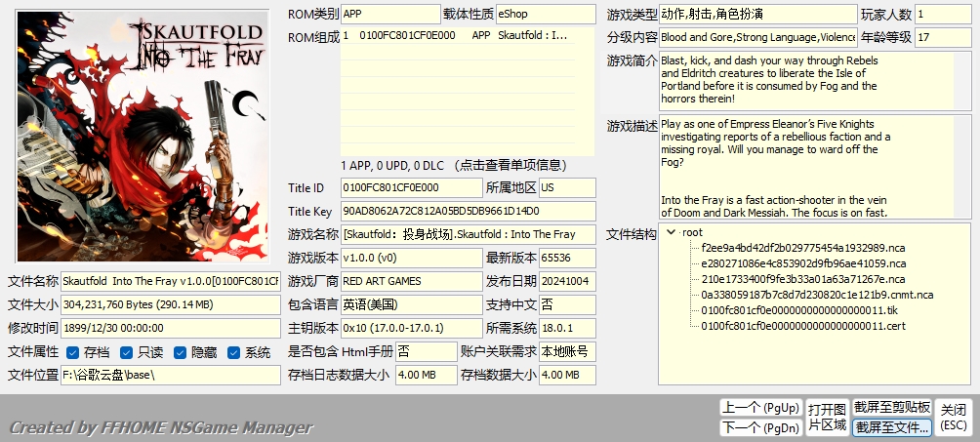This screenshot has height=442, width=980.
Task: Save screenshot via 截屏至文件... button
Action: coord(892,427)
